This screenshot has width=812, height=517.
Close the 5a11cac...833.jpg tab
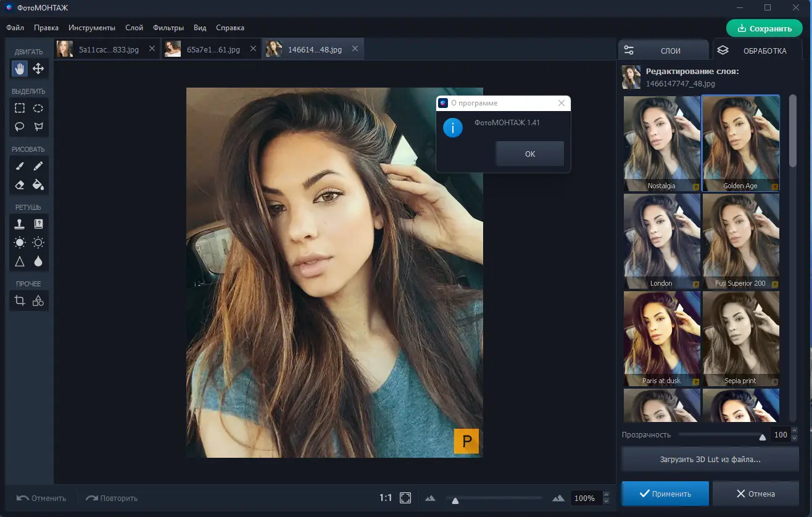tap(152, 49)
